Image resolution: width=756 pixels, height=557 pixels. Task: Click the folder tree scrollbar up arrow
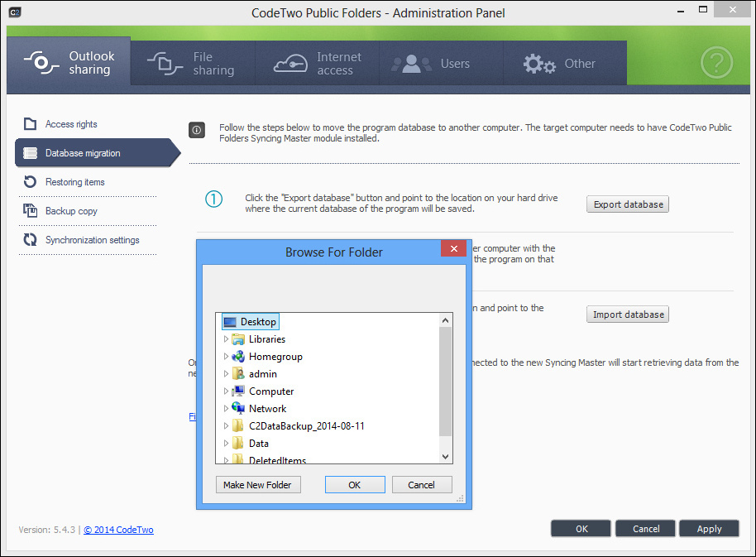click(x=446, y=320)
